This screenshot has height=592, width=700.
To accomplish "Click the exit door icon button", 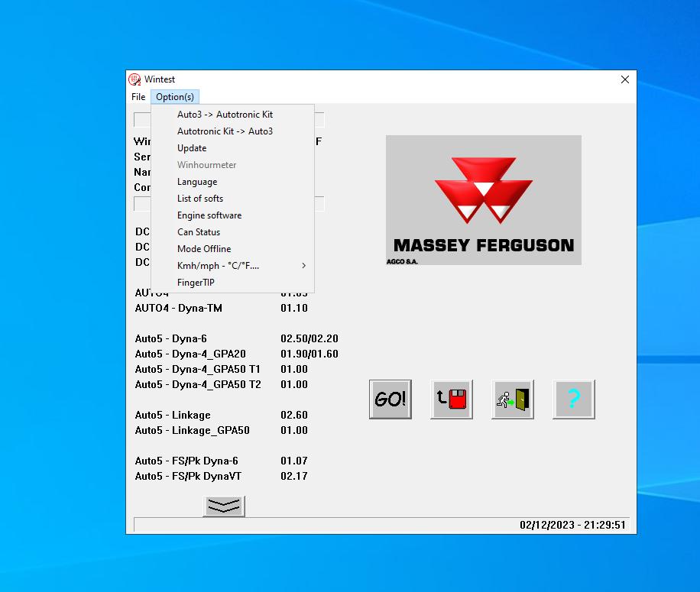I will [513, 400].
